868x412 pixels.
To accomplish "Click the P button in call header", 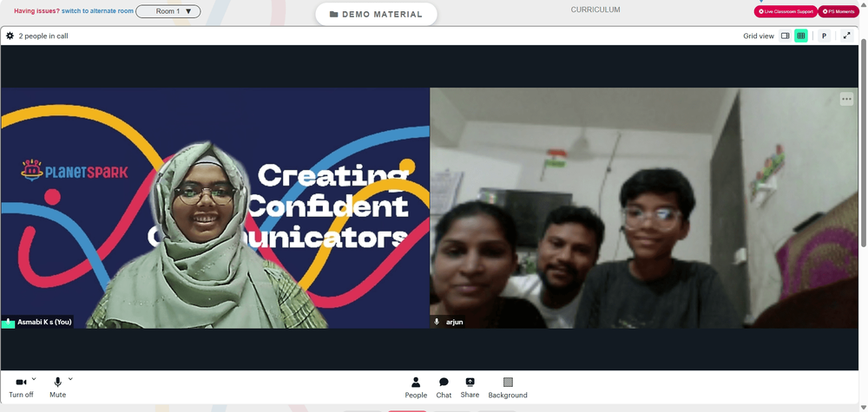I will pyautogui.click(x=824, y=36).
